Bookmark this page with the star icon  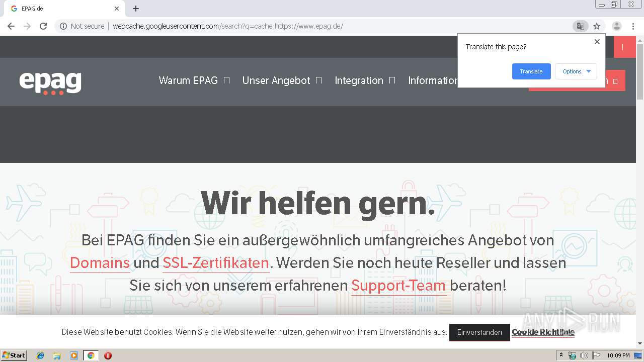[597, 26]
